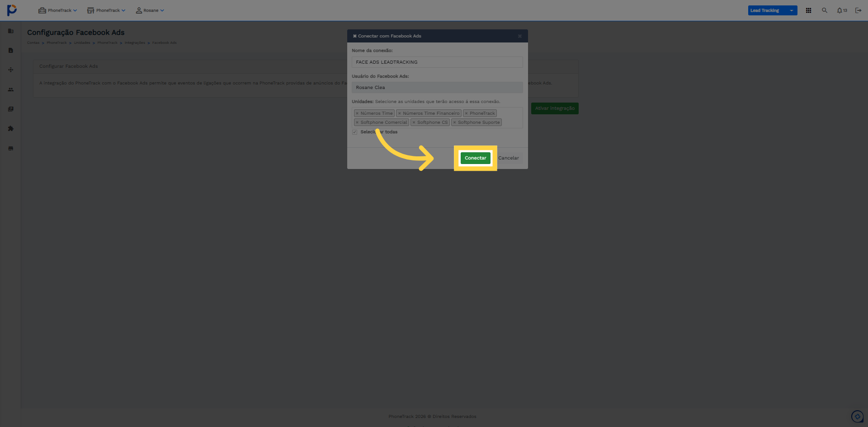Image resolution: width=868 pixels, height=427 pixels.
Task: Click the PhoneTrack 2026 Direitos Reservados footer
Action: coord(432,417)
